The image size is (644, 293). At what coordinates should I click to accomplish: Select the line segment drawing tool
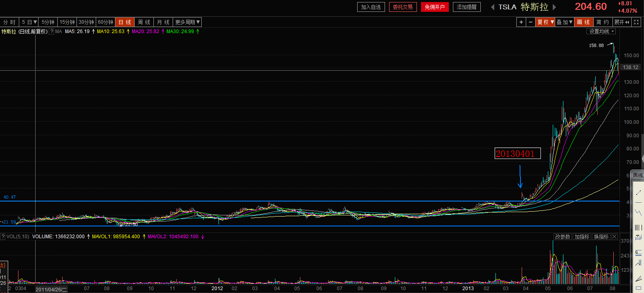click(638, 192)
